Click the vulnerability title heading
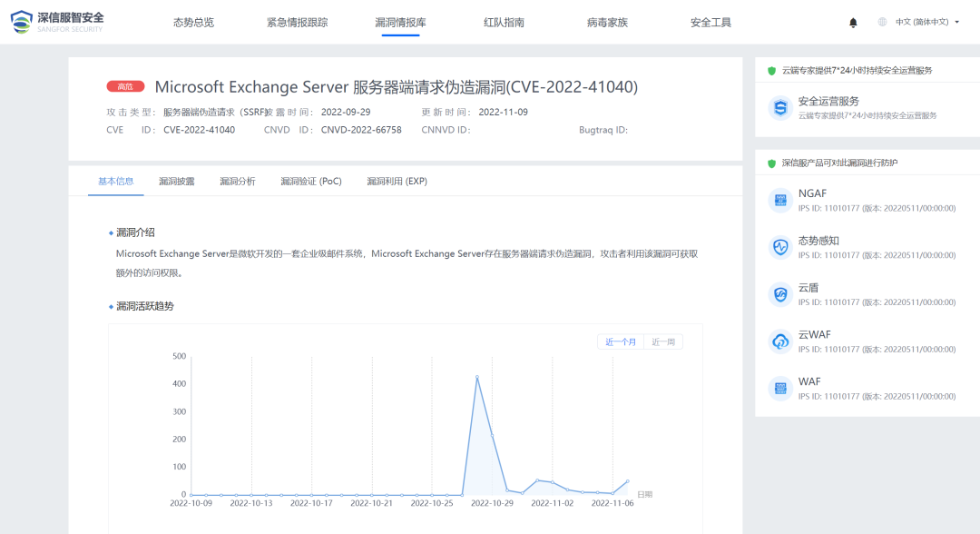This screenshot has width=980, height=534. 397,87
